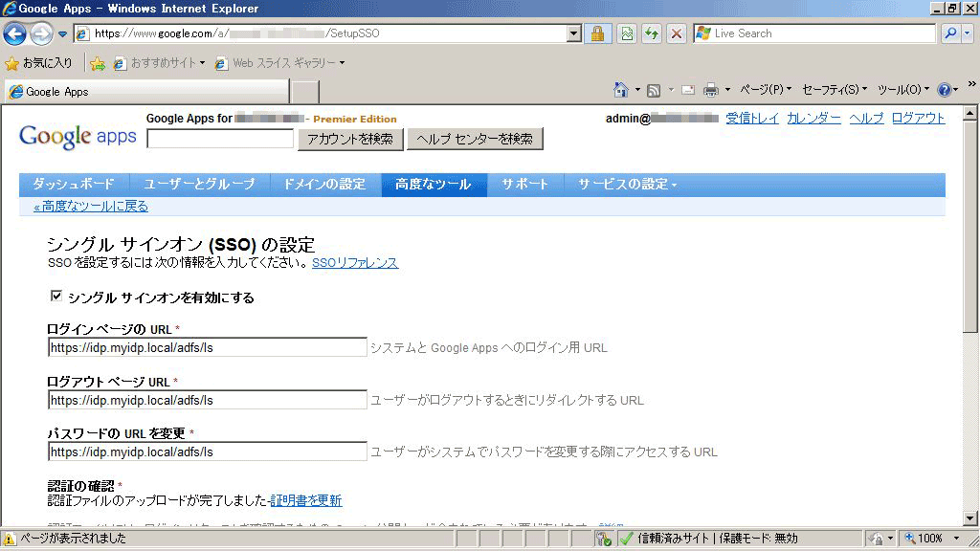Click the ログアウト link

point(918,118)
